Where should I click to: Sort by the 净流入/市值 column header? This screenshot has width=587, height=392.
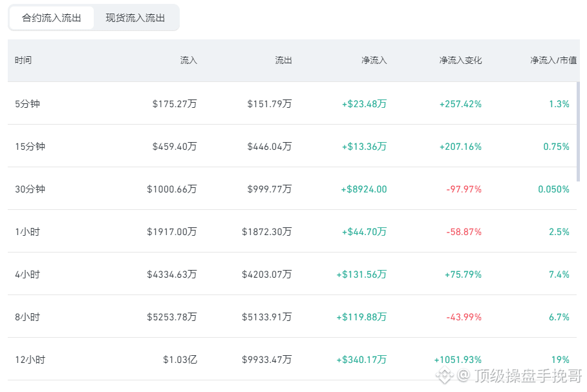(553, 60)
